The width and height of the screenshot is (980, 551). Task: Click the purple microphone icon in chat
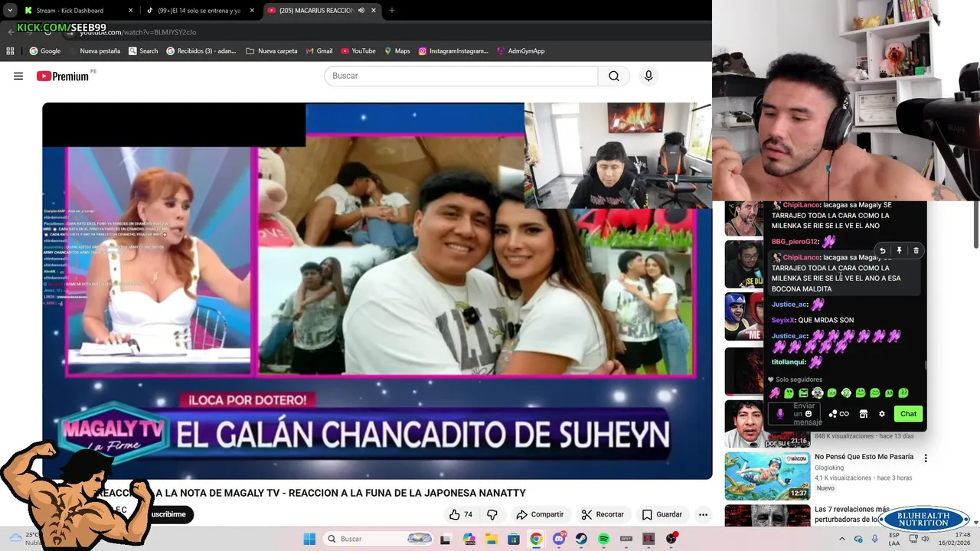click(x=779, y=414)
